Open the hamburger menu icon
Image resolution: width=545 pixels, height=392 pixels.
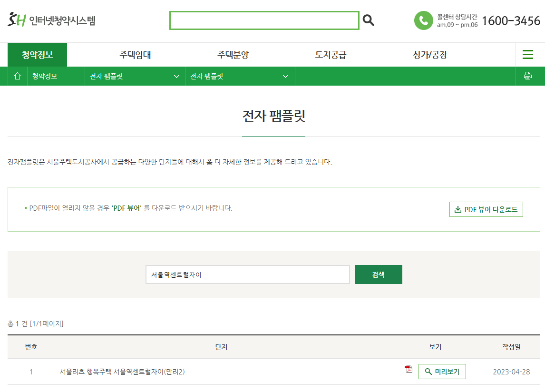pos(527,54)
